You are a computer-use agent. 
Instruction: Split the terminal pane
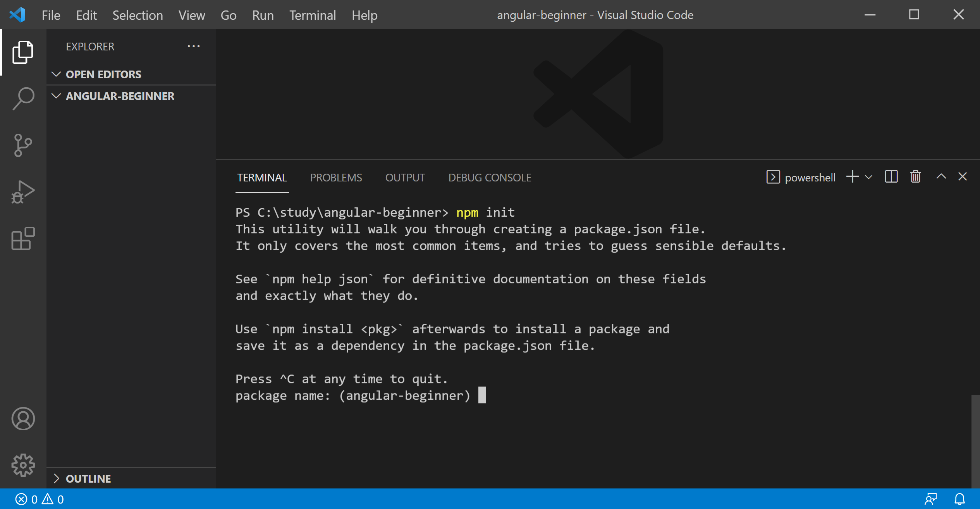point(891,177)
